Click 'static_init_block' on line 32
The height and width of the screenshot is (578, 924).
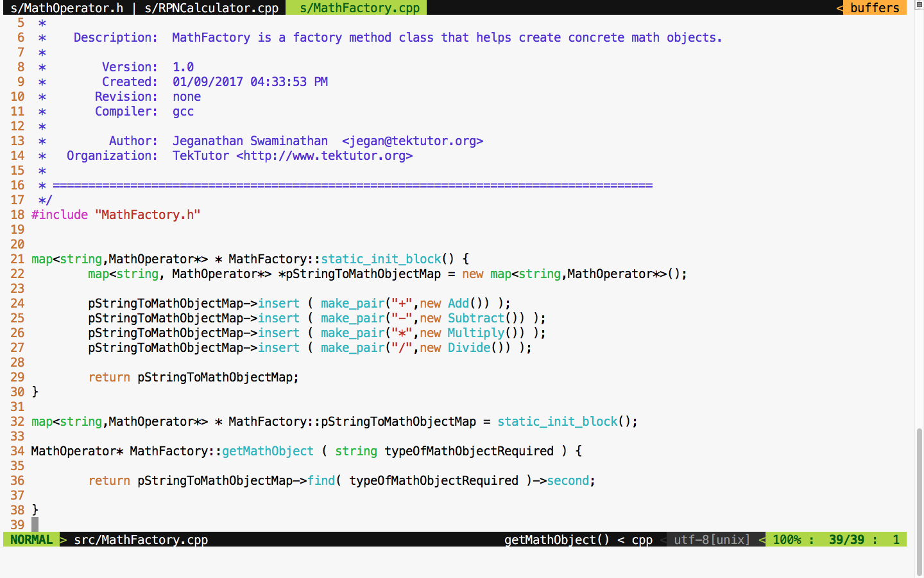point(558,421)
